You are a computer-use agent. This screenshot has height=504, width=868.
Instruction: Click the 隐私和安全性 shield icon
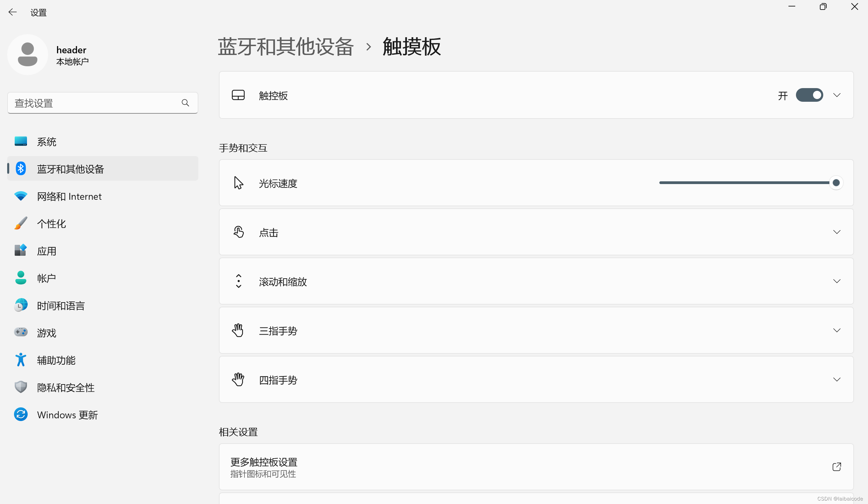pos(21,387)
